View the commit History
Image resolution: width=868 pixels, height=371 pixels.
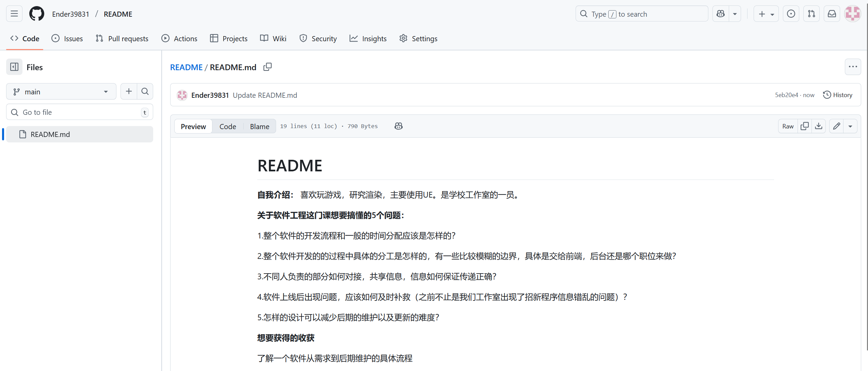(x=838, y=95)
